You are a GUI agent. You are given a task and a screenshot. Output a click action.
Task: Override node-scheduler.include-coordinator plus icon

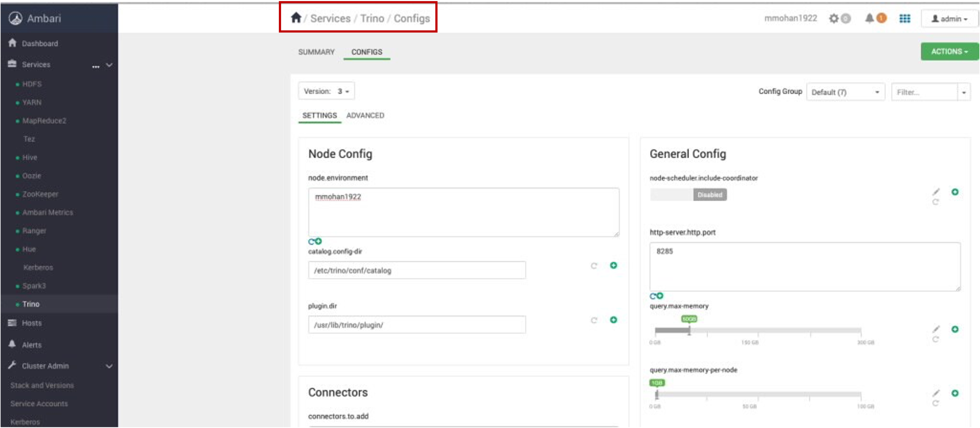tap(955, 192)
